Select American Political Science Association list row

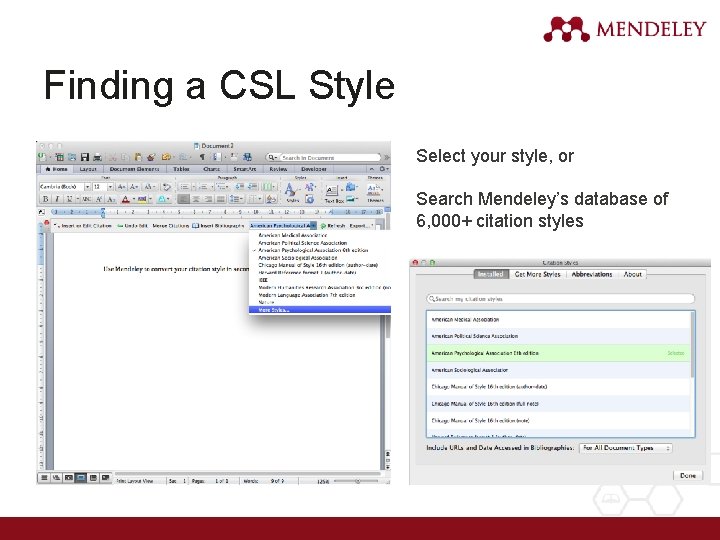coord(558,336)
